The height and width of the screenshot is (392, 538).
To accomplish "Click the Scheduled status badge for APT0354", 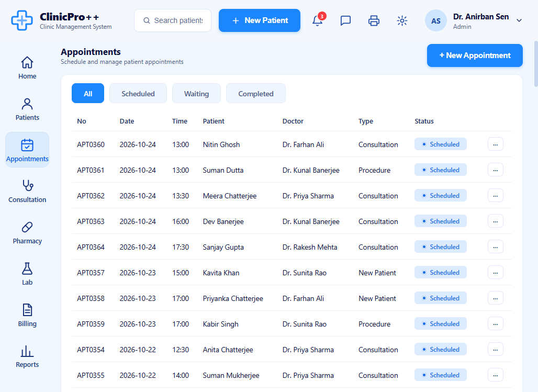I will (x=441, y=350).
